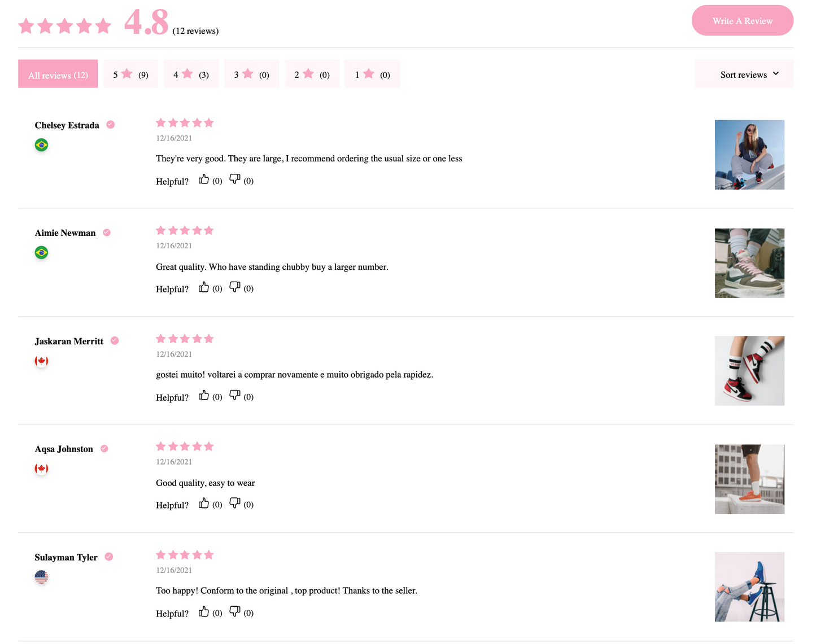This screenshot has width=816, height=644.
Task: Open Jaskaran Merritt's red sneaker photo
Action: pos(749,371)
